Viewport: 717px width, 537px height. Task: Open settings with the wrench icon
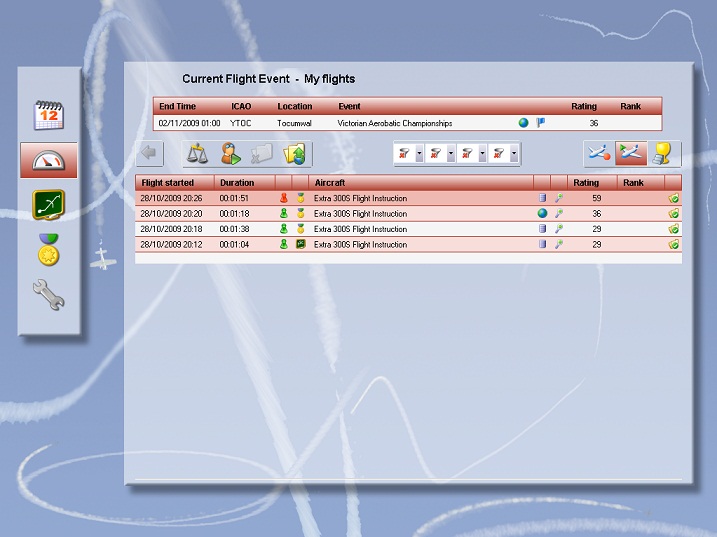[49, 295]
